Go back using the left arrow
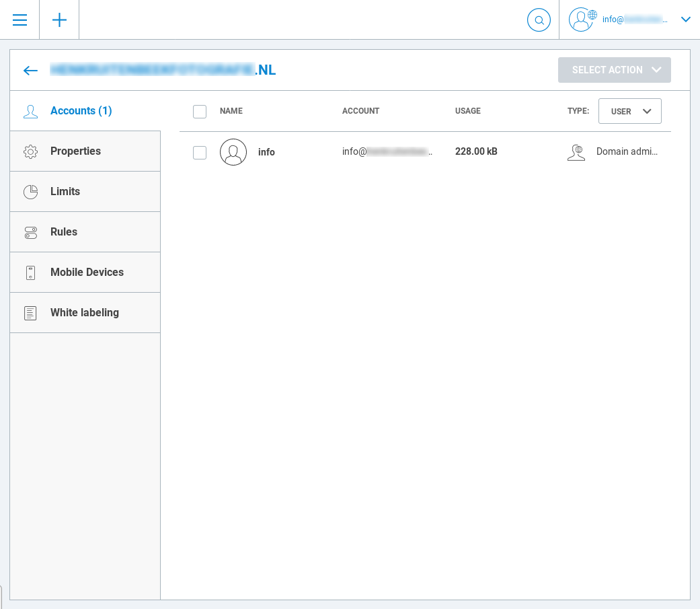The width and height of the screenshot is (700, 609). [x=30, y=70]
